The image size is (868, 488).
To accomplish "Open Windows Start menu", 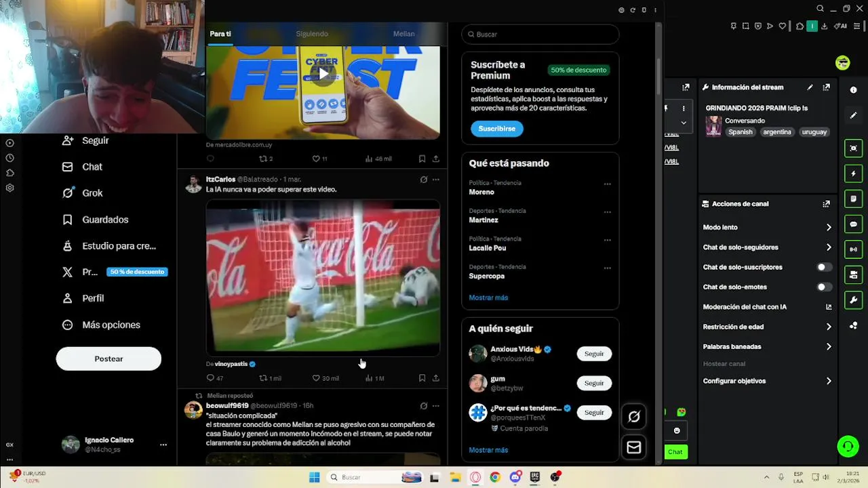I will (x=314, y=477).
